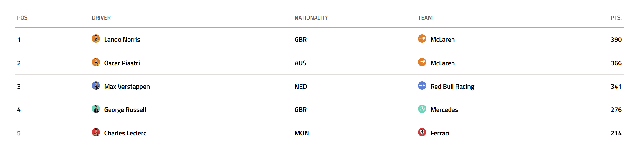
Task: Click the Mercedes team logo
Action: 422,109
